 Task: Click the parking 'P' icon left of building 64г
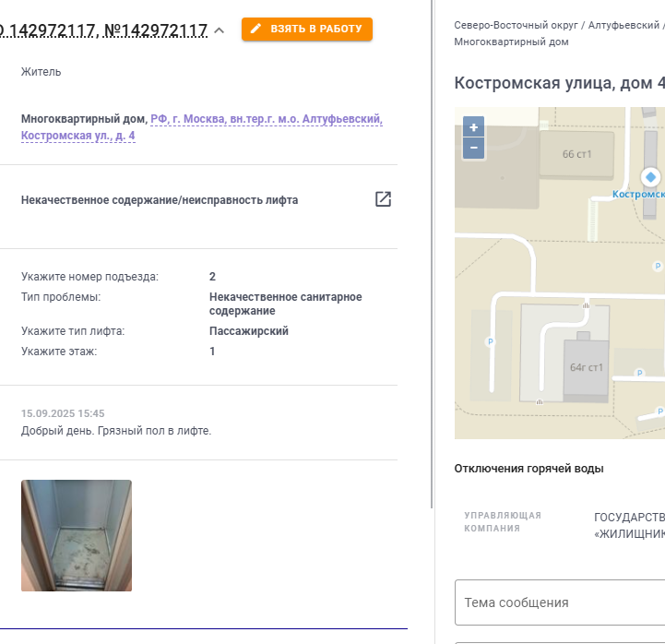tap(491, 341)
